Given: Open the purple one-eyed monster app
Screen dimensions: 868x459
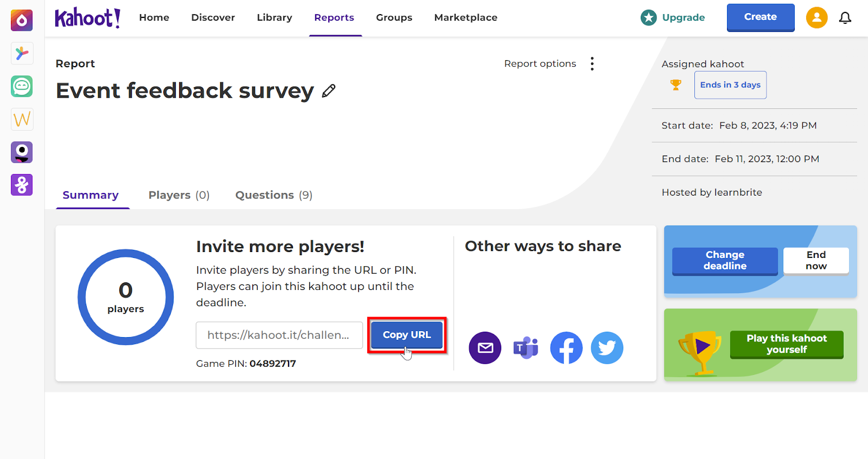Looking at the screenshot, I should coord(22,152).
